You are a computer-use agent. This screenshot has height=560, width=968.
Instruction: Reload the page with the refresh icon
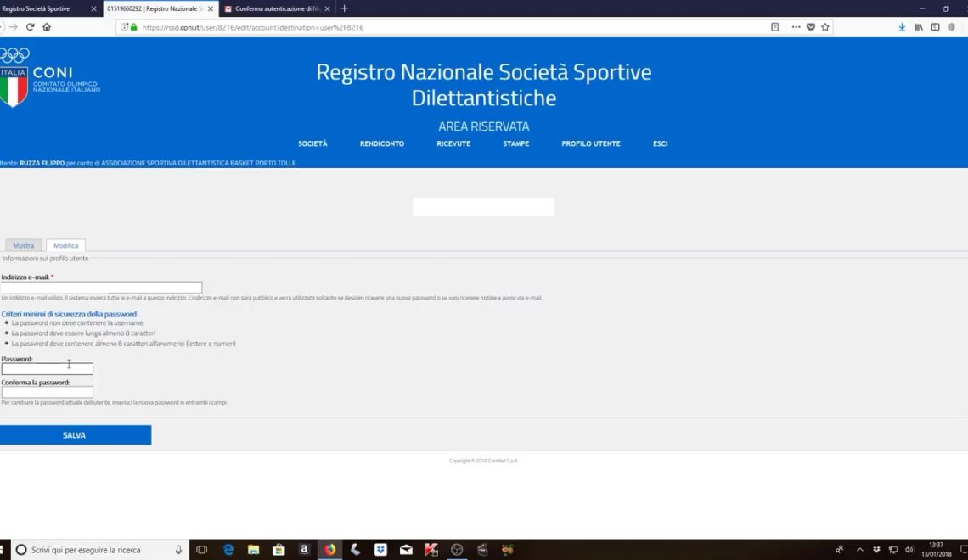pos(30,27)
